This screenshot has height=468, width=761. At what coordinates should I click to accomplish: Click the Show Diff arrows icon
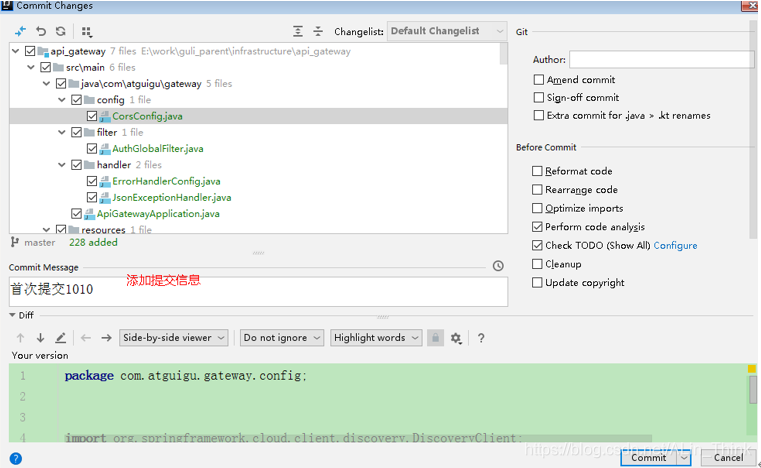point(20,32)
